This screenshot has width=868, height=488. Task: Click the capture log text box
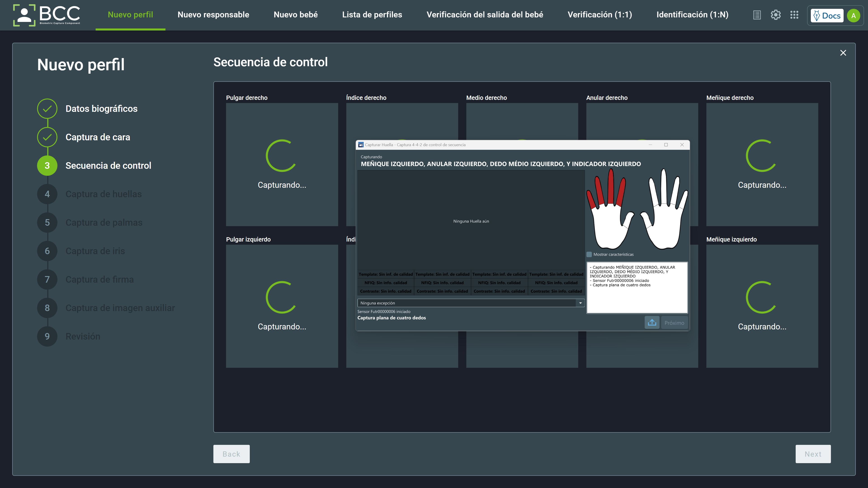pyautogui.click(x=637, y=288)
